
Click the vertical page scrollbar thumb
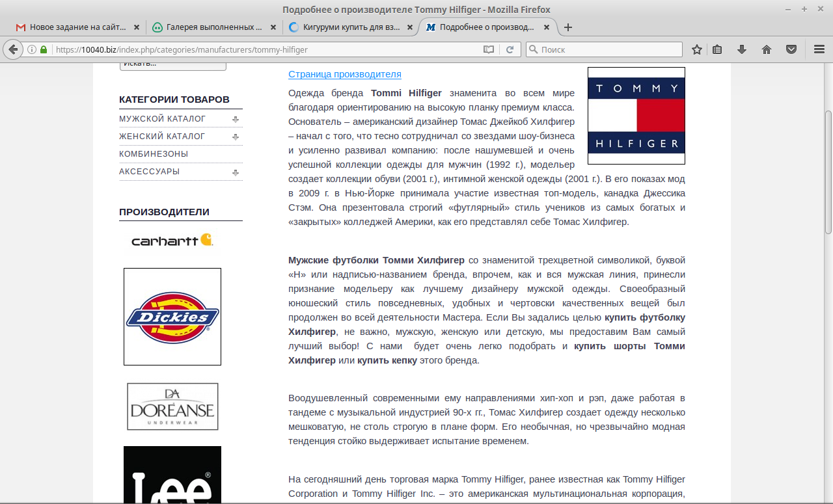828,172
